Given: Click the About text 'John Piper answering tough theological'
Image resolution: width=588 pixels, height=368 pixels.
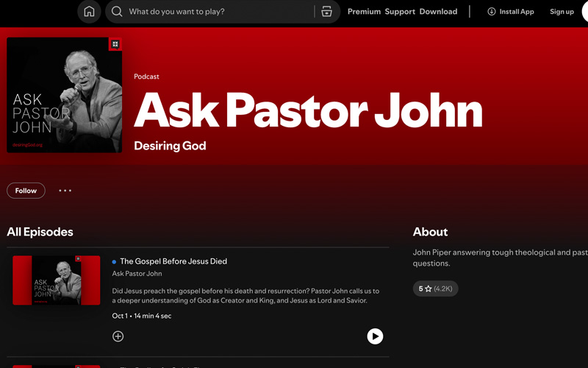Looking at the screenshot, I should [501, 258].
